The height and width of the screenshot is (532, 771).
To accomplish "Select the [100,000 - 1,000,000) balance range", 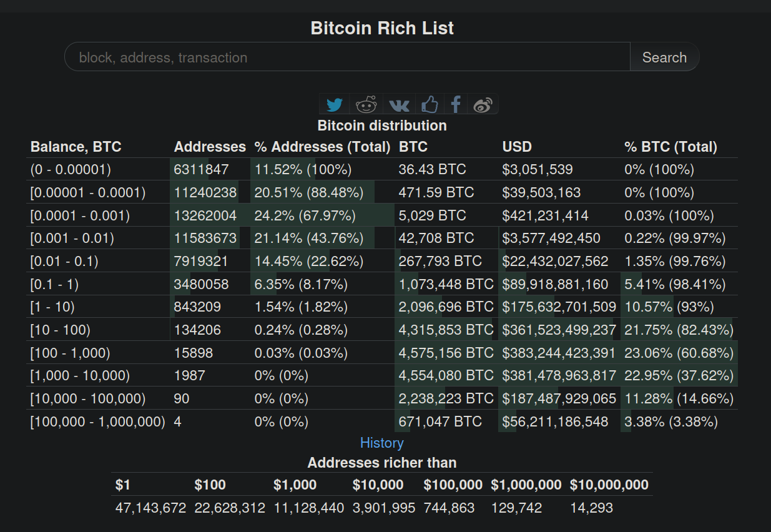I will coord(98,421).
